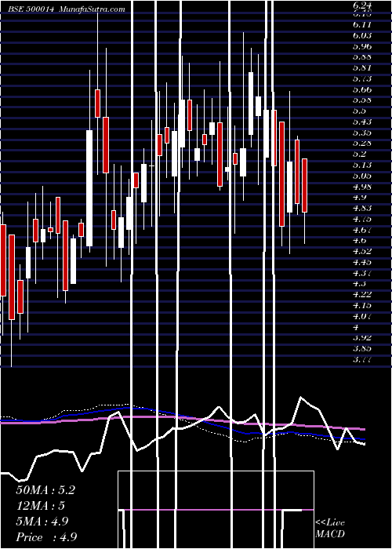Viewport: 392px width, 549px height.
Task: Click the 5.05 price axis label
Action: point(361,176)
